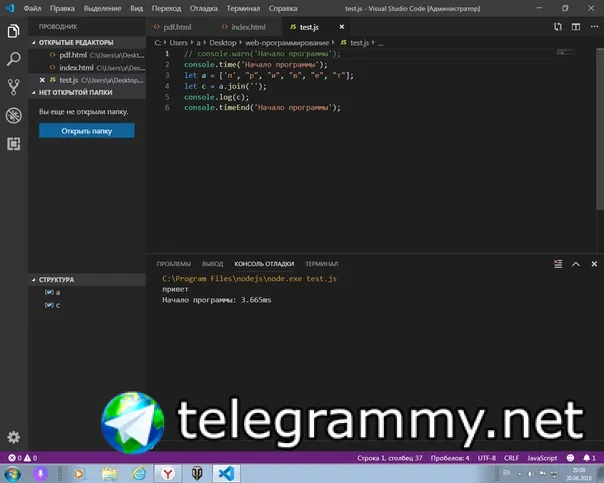The height and width of the screenshot is (483, 604).
Task: Click Desktop in the breadcrumb path
Action: (223, 43)
